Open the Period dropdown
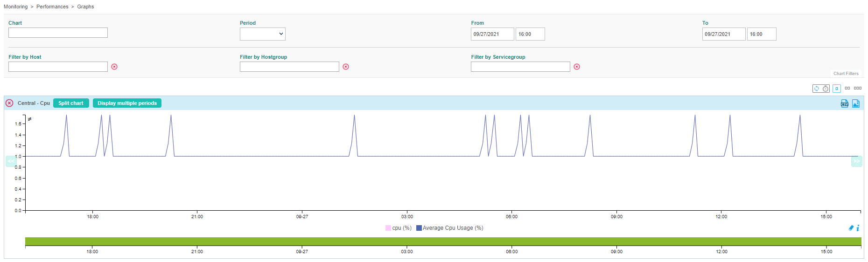The image size is (868, 262). pyautogui.click(x=262, y=34)
